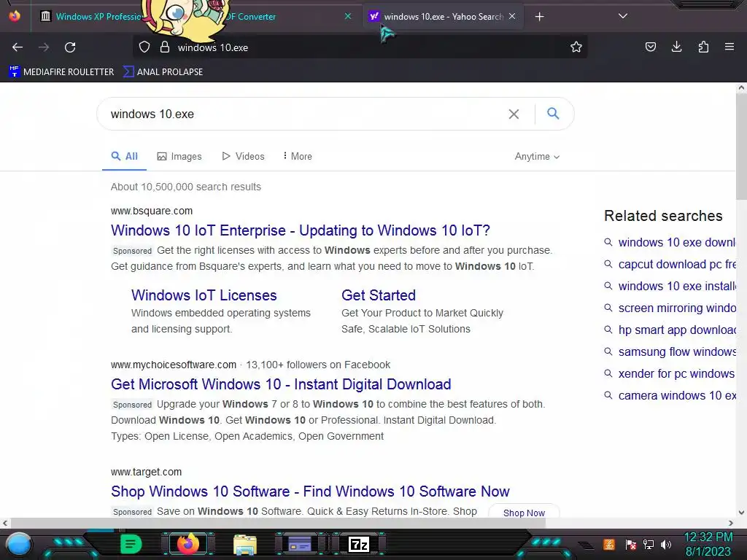
Task: Open Shop Windows 10 Software result
Action: [310, 491]
